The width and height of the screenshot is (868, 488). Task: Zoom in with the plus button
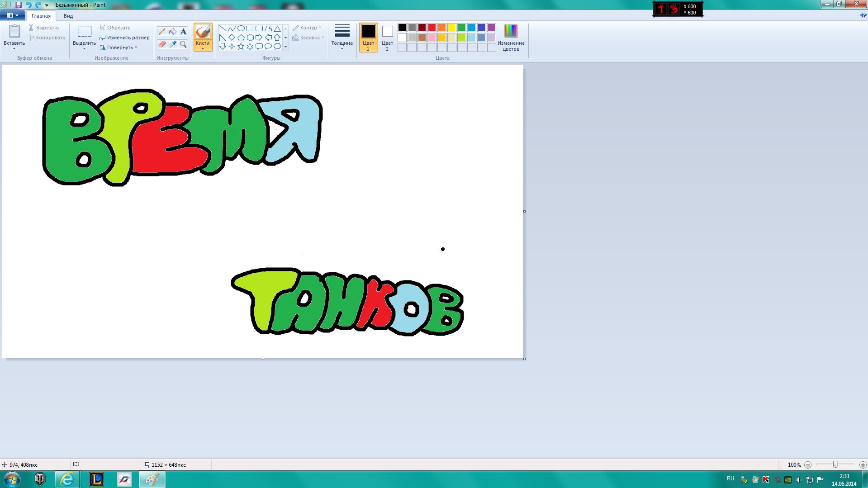tap(863, 464)
